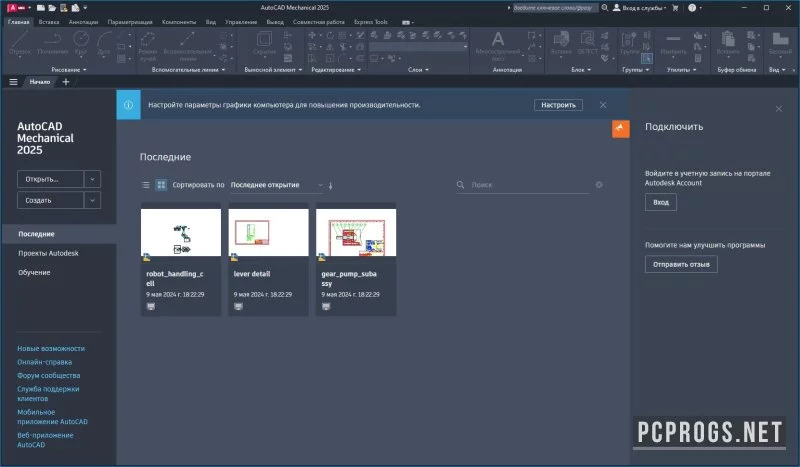Open the Онлайн-справка link
Viewport: 800px width, 467px height.
tap(44, 362)
